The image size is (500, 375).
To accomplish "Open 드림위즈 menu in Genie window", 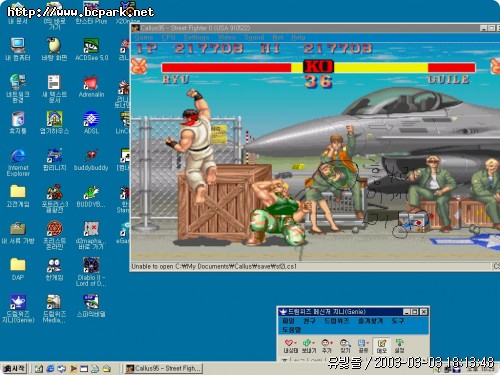I will (337, 321).
